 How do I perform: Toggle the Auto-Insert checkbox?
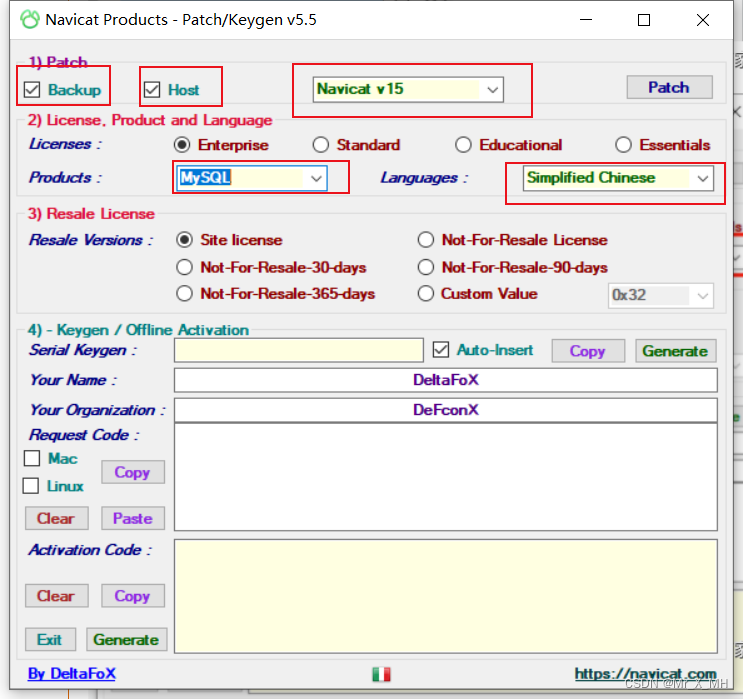point(441,350)
